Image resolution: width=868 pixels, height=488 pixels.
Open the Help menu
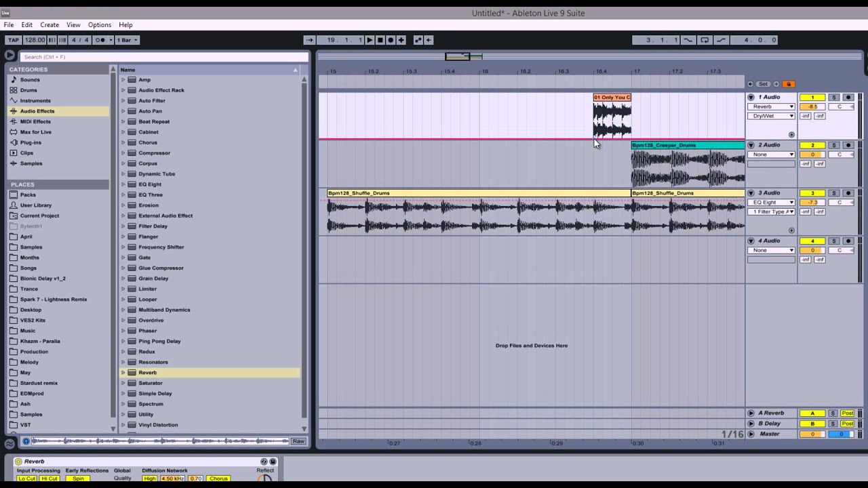[x=125, y=25]
